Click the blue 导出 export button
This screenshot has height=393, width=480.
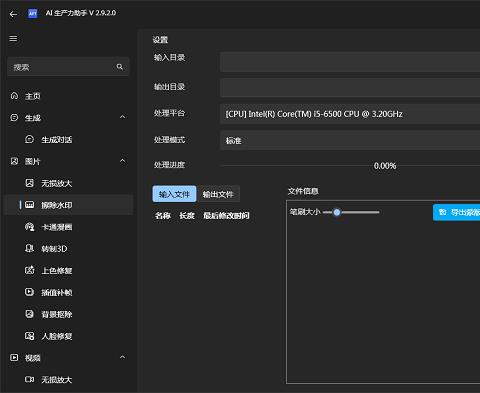coord(457,212)
